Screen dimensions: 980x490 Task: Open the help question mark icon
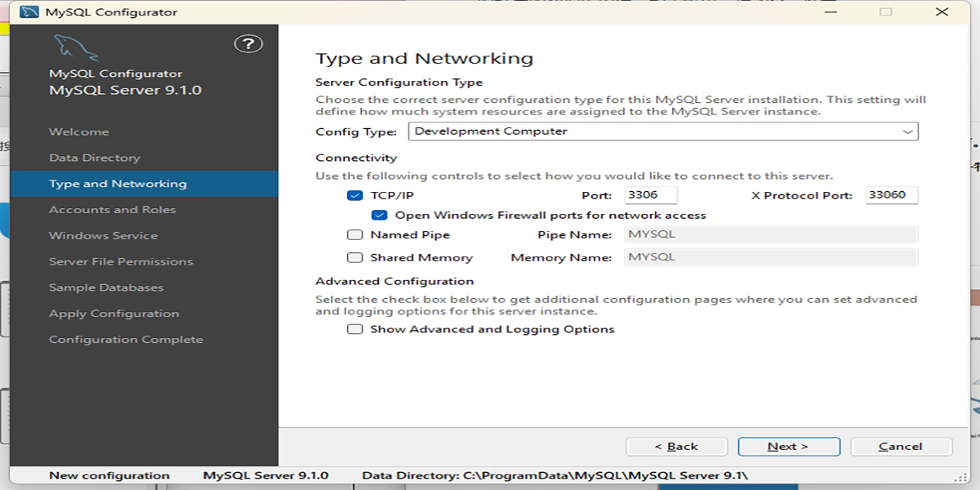tap(247, 44)
